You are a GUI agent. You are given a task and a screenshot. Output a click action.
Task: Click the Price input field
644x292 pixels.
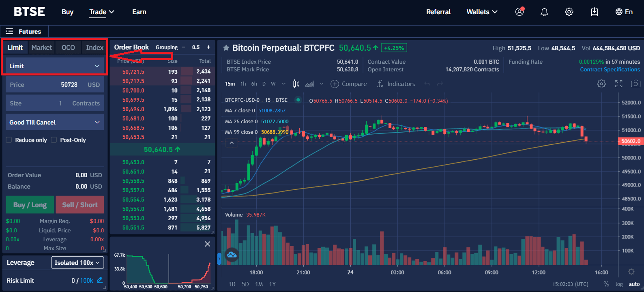(55, 85)
